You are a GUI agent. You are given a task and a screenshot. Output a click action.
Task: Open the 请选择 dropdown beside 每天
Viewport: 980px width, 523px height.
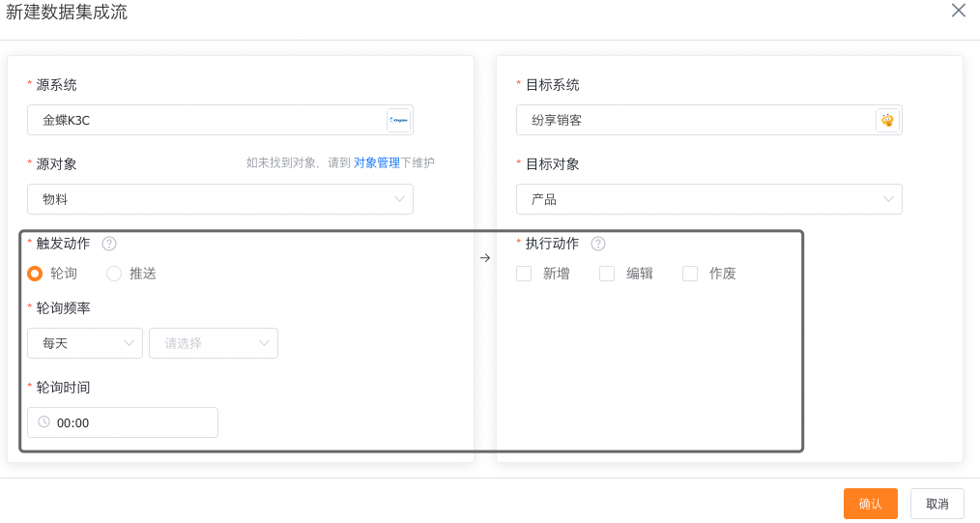pos(214,343)
